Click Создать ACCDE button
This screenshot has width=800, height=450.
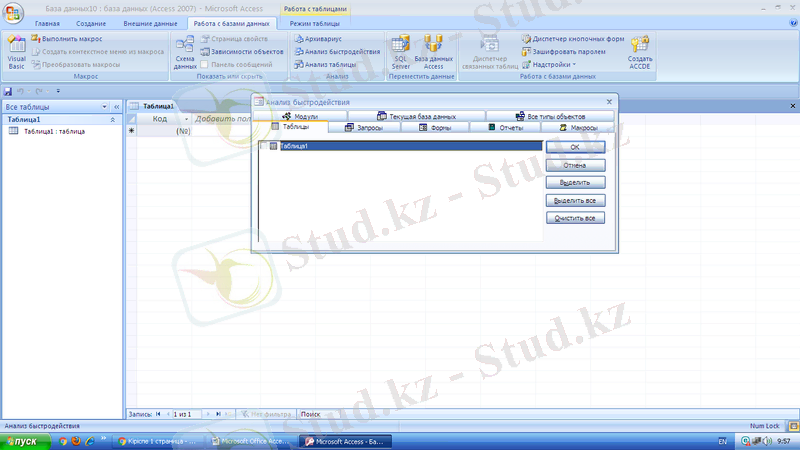click(x=639, y=52)
